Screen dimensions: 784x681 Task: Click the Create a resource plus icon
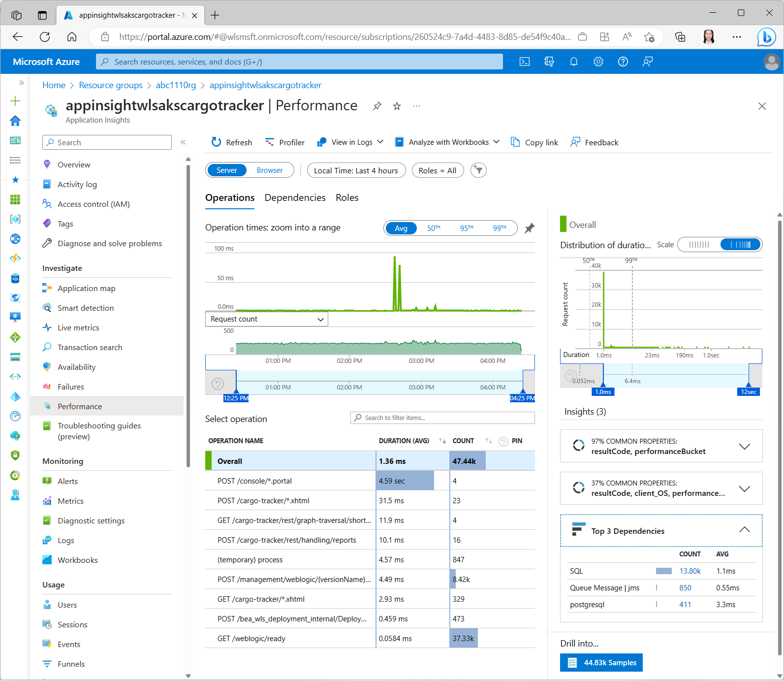click(x=15, y=101)
